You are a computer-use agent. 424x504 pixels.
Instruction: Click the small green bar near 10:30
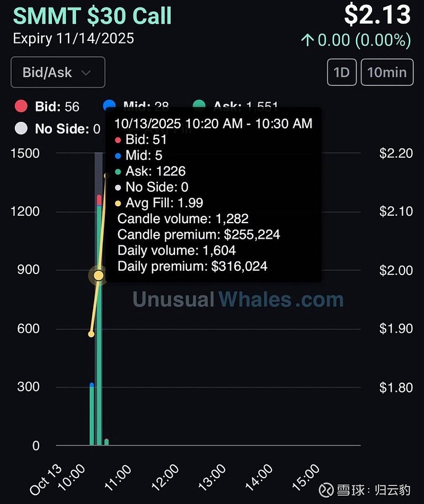pyautogui.click(x=107, y=442)
